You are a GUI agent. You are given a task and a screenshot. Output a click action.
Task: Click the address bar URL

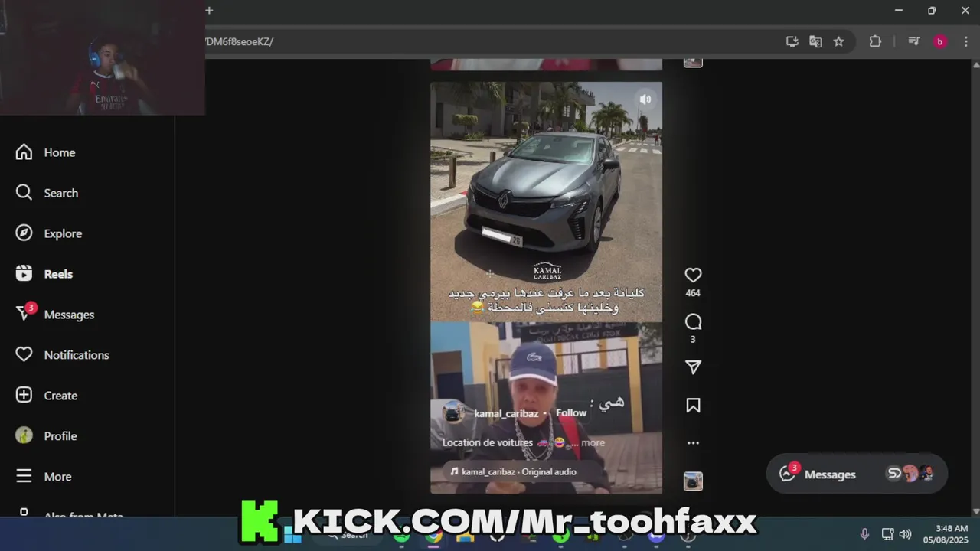[239, 41]
